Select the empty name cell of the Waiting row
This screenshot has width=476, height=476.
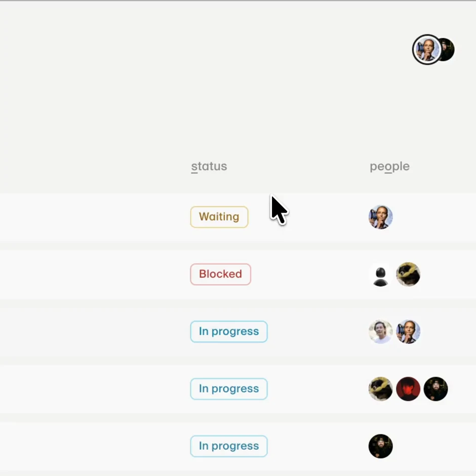tap(91, 217)
